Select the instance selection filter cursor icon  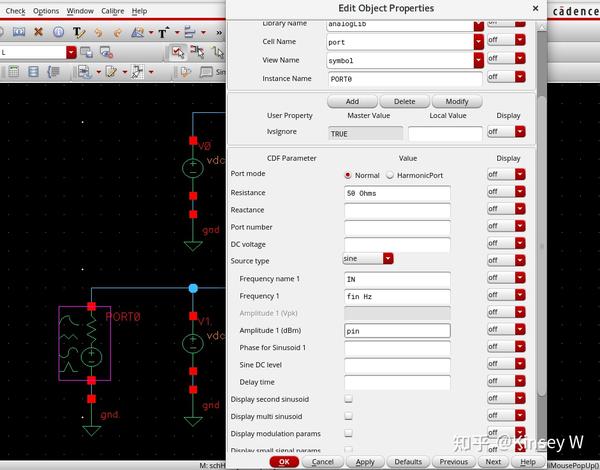coord(197,52)
